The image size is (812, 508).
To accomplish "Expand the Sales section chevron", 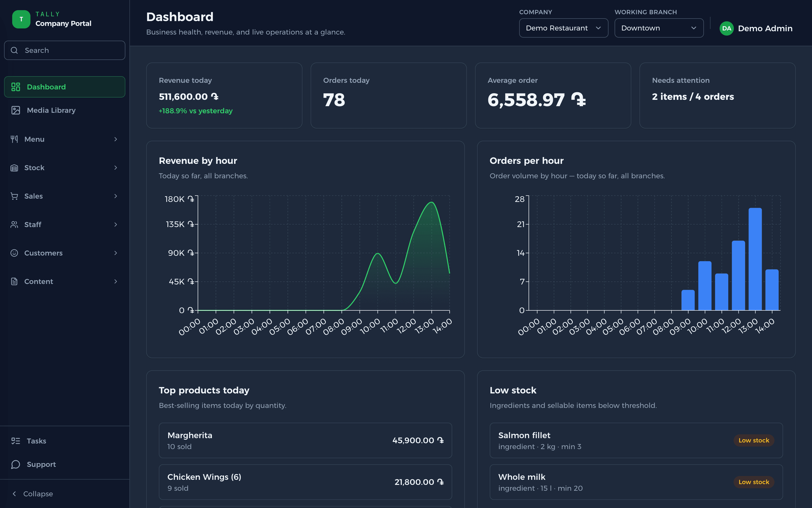I will 116,196.
